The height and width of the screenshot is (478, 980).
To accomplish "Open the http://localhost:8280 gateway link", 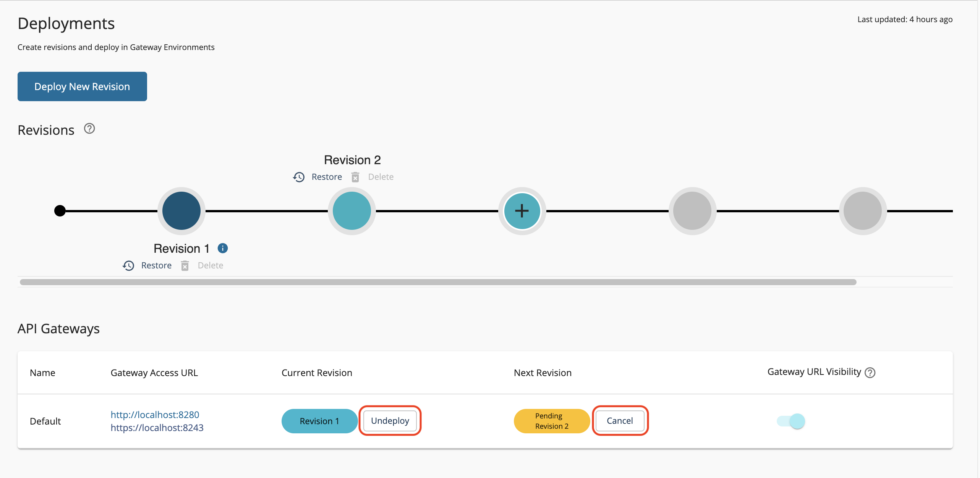I will tap(155, 415).
